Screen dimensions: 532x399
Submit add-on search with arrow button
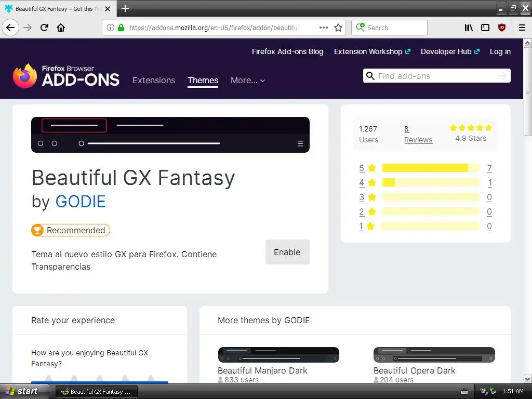point(502,76)
